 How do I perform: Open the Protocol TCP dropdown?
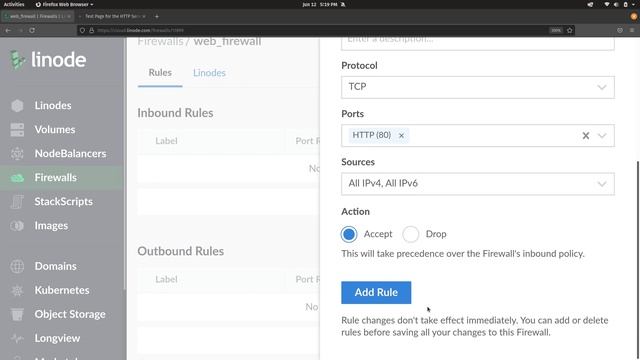478,87
